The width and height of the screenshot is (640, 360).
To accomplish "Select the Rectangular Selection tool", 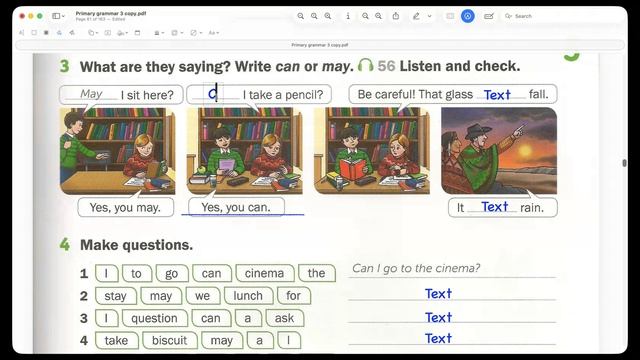I will pos(34,33).
